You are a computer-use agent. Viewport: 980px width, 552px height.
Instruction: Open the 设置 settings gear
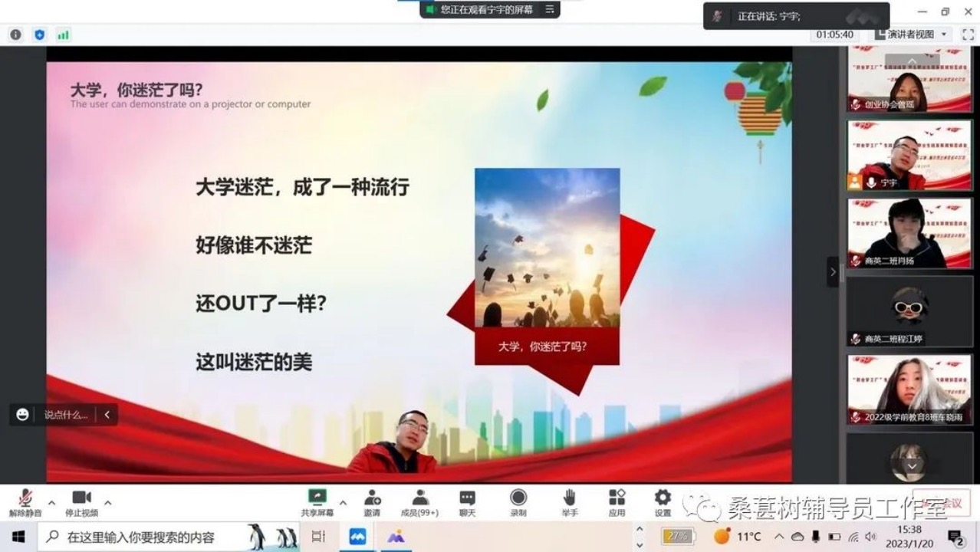(663, 502)
